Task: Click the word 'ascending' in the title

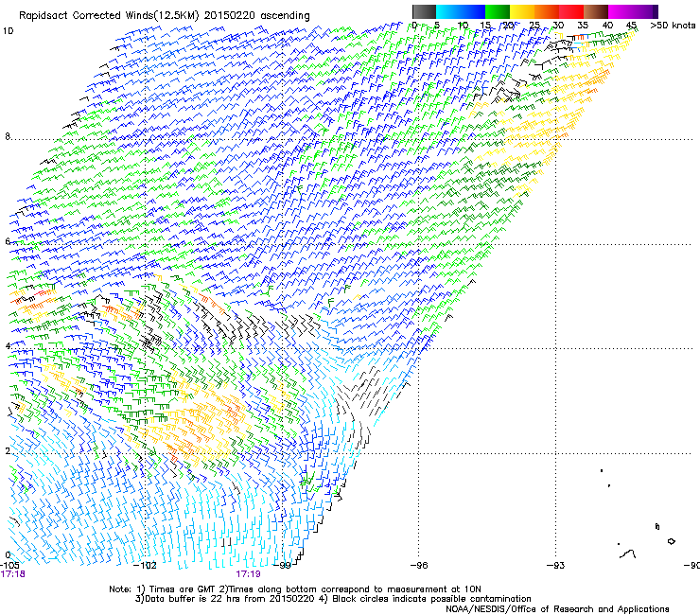Action: pyautogui.click(x=285, y=16)
